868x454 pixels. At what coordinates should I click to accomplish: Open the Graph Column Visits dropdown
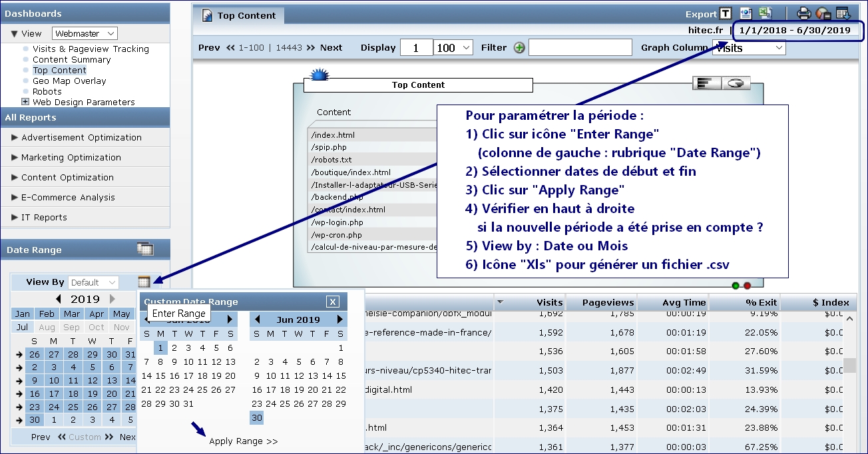point(748,47)
